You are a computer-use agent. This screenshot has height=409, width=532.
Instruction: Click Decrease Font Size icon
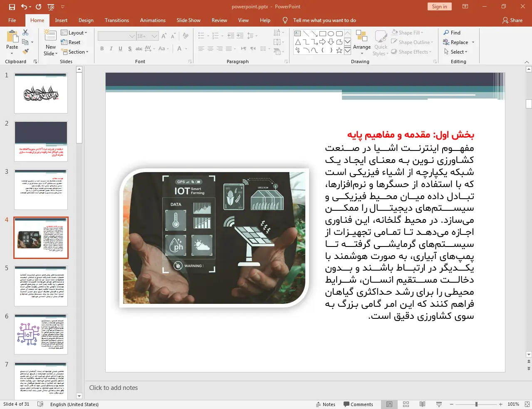173,36
